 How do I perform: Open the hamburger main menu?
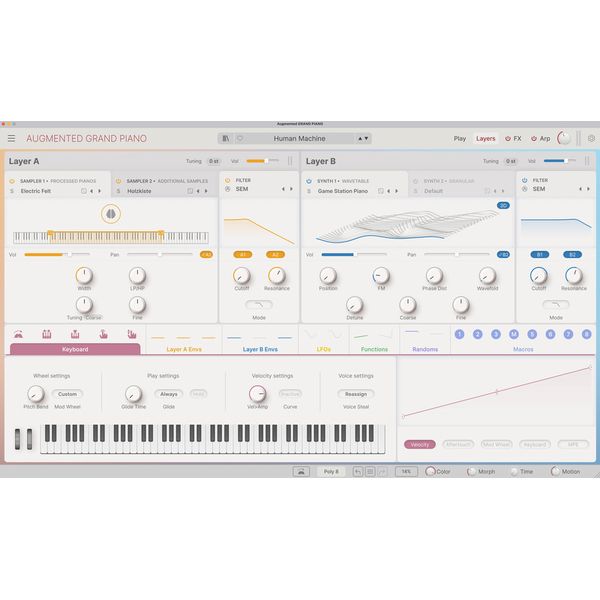coord(11,139)
